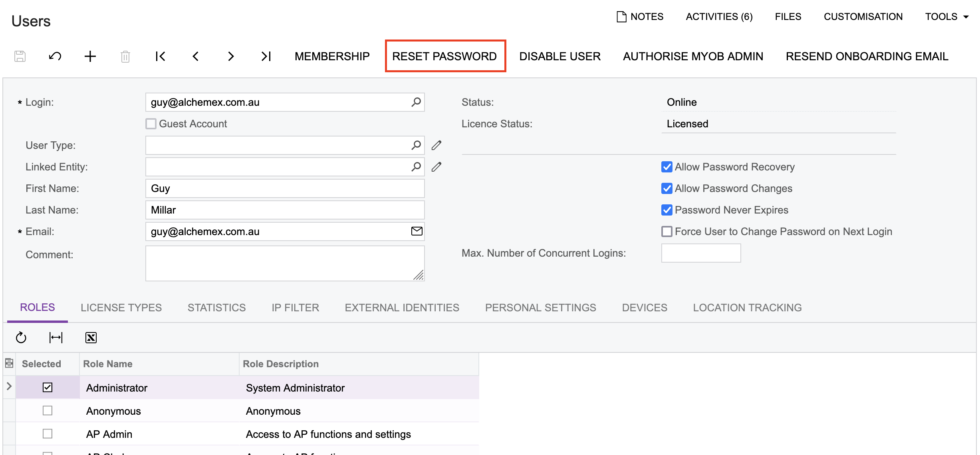Click the Email envelope icon
Viewport: 980px width, 455px height.
pyautogui.click(x=417, y=231)
